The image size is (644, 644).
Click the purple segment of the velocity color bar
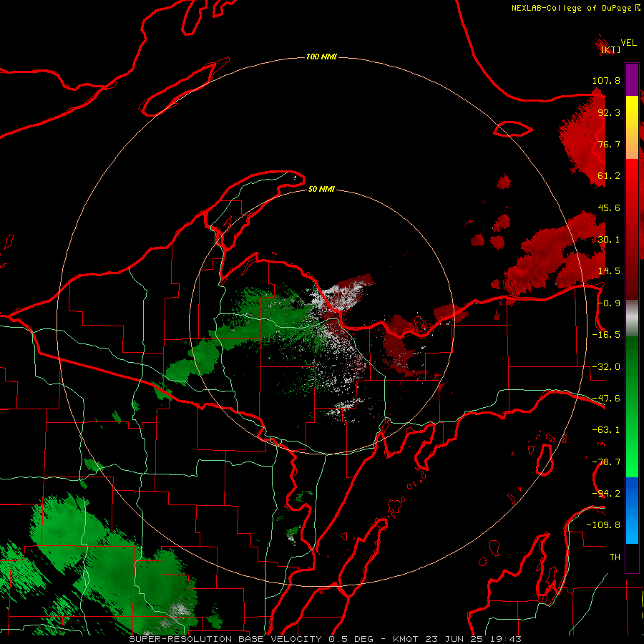[632, 79]
